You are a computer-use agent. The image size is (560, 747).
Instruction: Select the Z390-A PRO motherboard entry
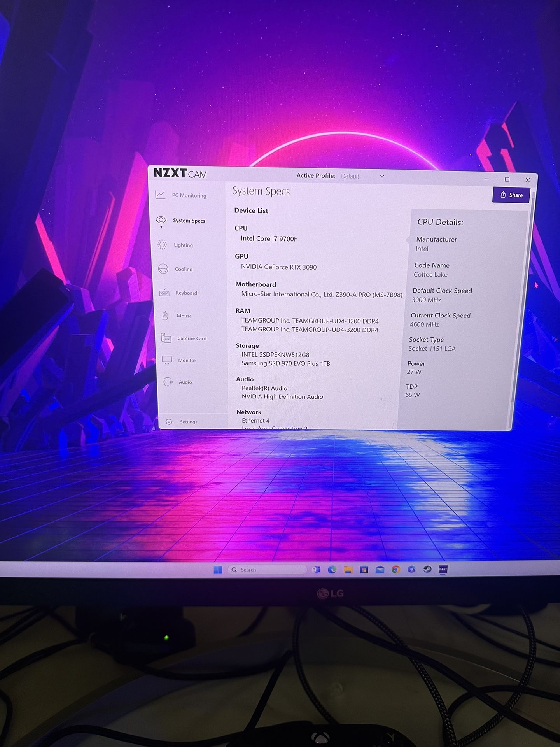(322, 295)
